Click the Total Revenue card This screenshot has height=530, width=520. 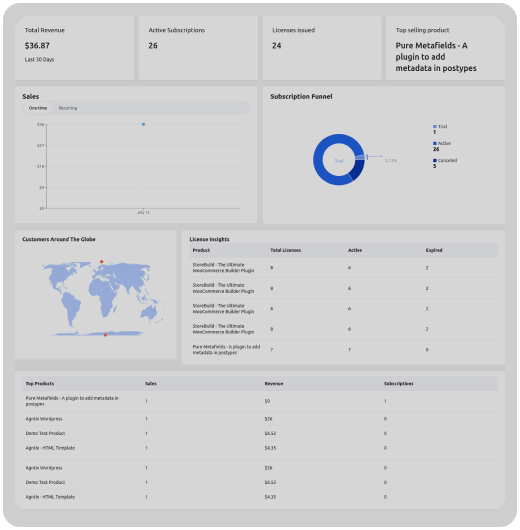[x=74, y=48]
